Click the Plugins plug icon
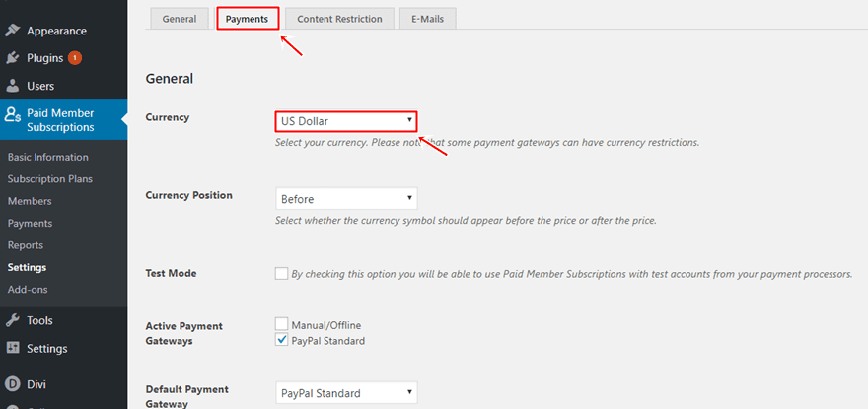The height and width of the screenshot is (409, 868). point(13,58)
